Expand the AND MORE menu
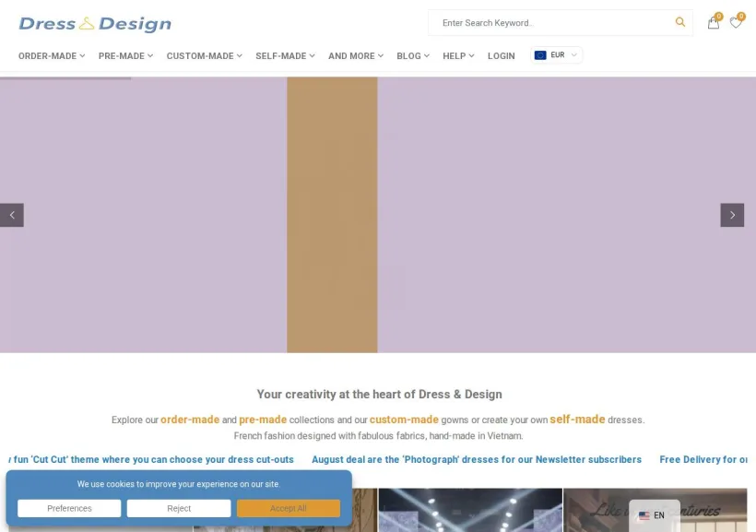The width and height of the screenshot is (756, 532). pyautogui.click(x=356, y=56)
